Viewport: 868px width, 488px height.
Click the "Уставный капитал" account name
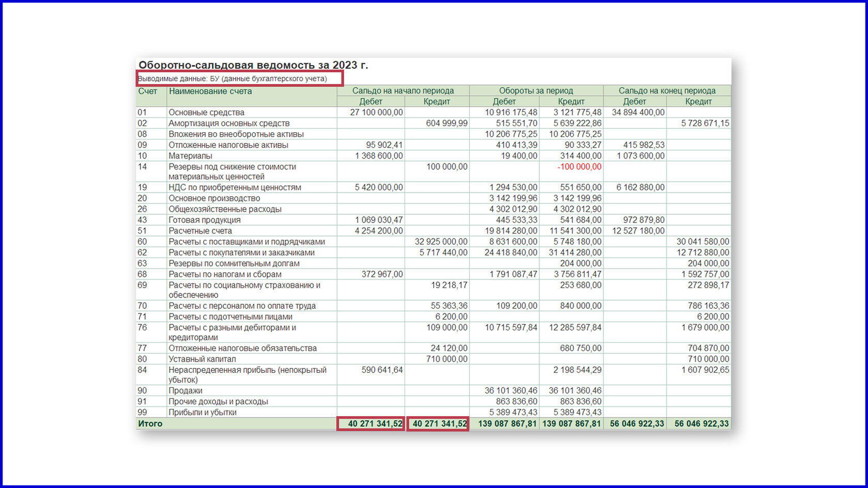click(x=202, y=359)
